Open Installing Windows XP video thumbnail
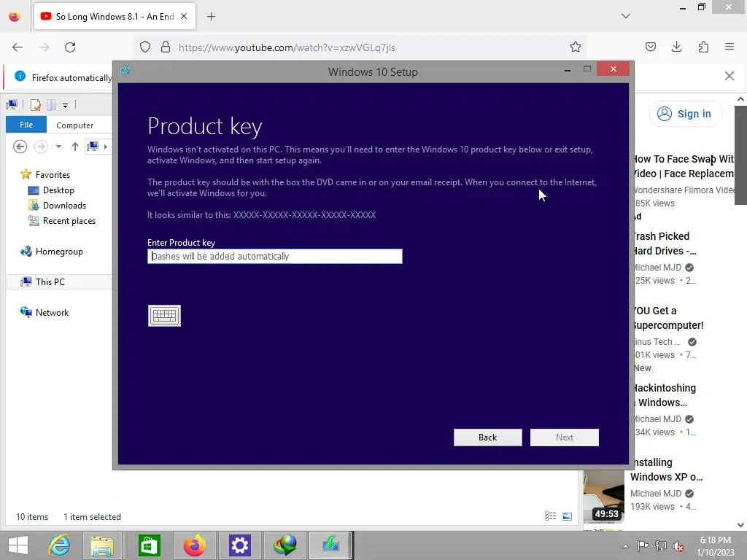Image resolution: width=747 pixels, height=560 pixels. tap(604, 495)
